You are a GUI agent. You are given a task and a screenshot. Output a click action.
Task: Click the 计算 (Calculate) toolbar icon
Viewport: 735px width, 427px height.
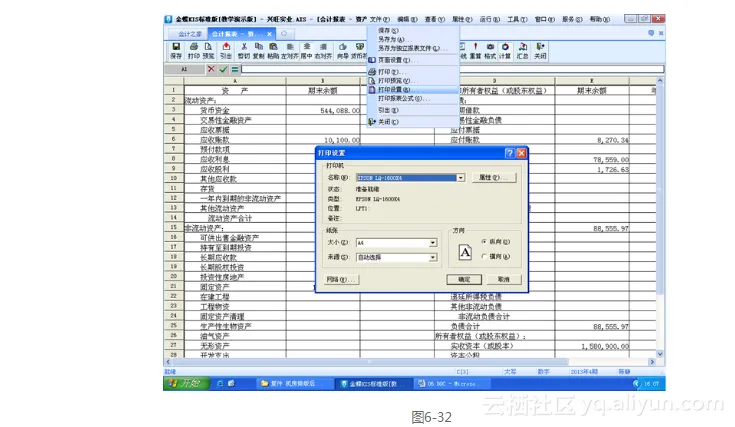coord(505,51)
